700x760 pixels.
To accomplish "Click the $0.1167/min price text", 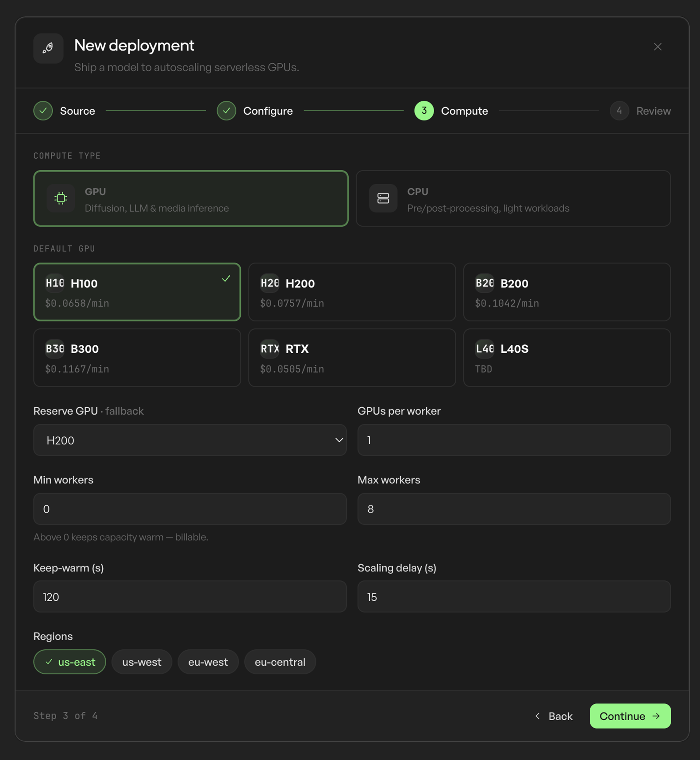I will click(77, 369).
